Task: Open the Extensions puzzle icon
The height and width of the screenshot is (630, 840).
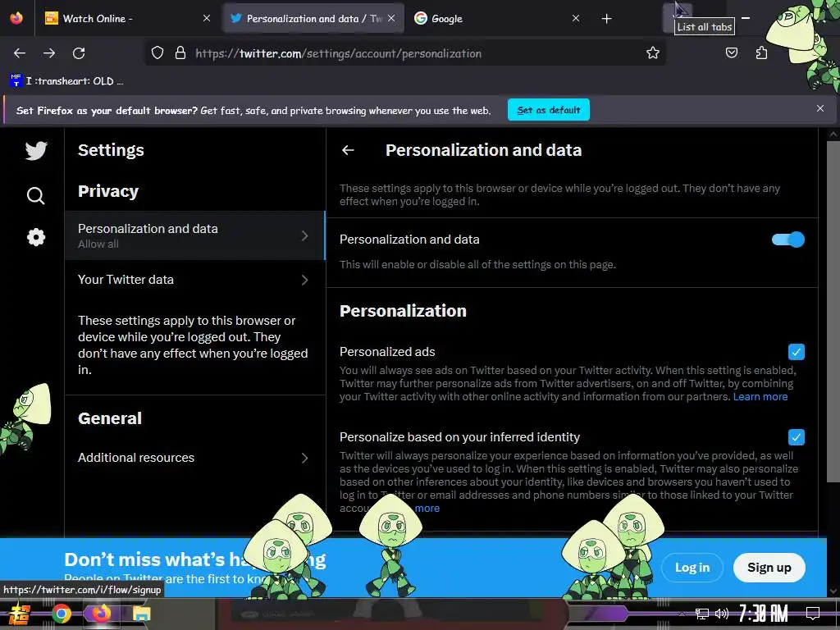Action: point(761,52)
